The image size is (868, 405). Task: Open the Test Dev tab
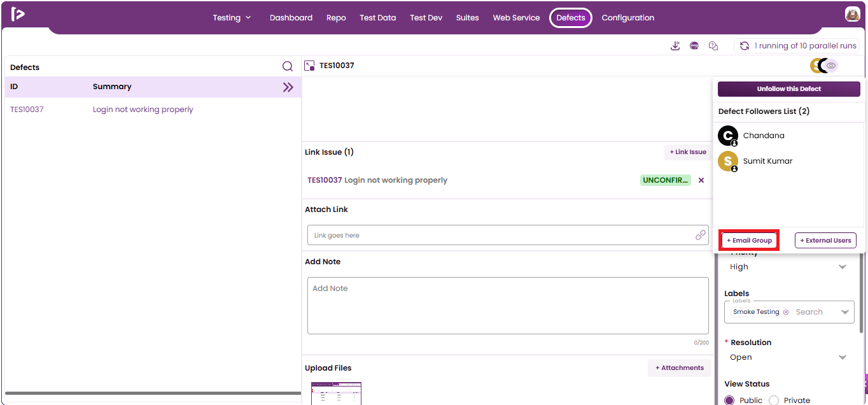426,18
